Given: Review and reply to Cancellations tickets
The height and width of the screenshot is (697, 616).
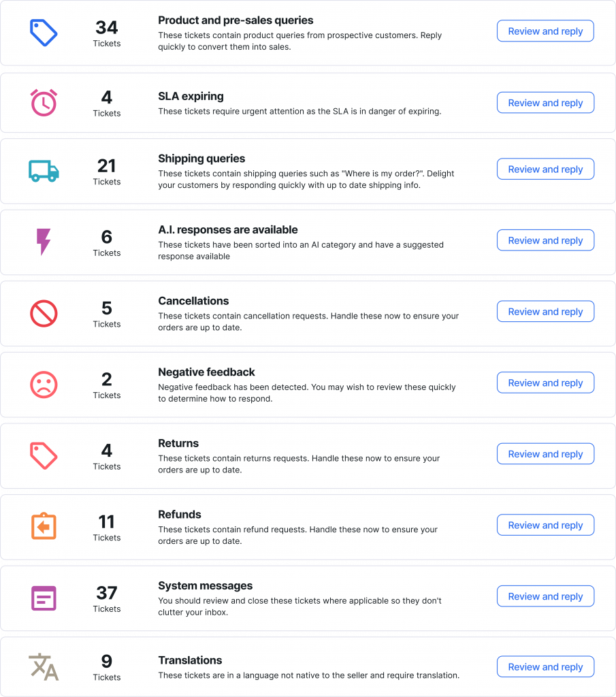Looking at the screenshot, I should point(545,312).
